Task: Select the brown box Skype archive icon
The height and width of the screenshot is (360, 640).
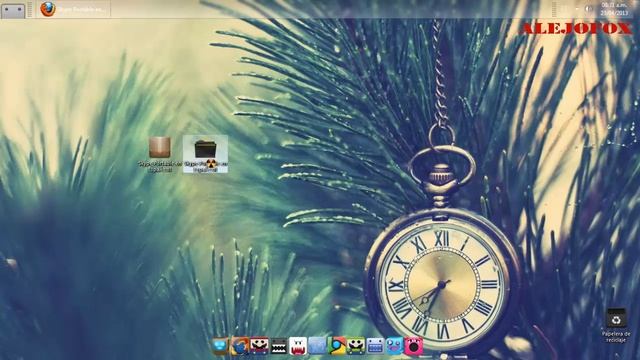Action: pyautogui.click(x=159, y=154)
